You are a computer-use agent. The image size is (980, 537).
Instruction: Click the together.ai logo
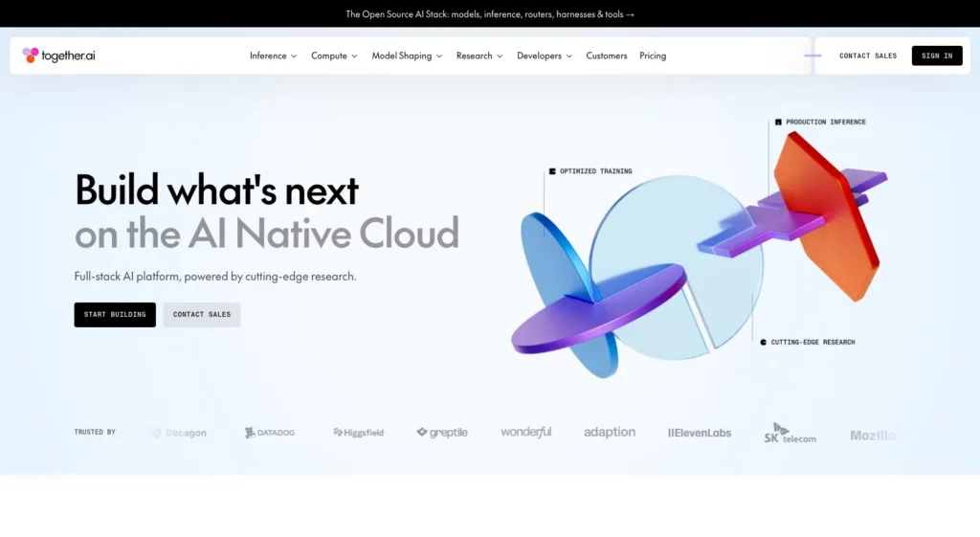(x=58, y=56)
